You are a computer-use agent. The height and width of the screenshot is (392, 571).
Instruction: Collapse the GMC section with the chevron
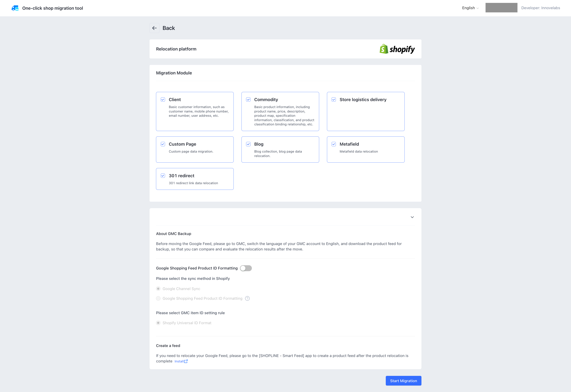pyautogui.click(x=412, y=217)
